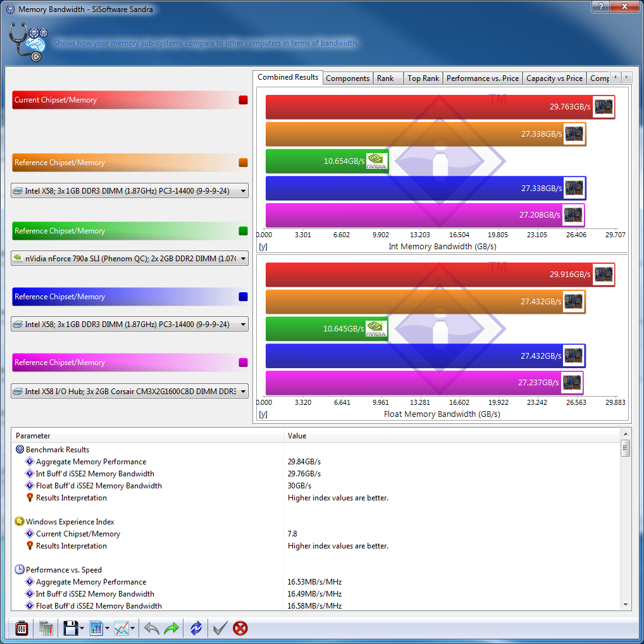Go back with the grey arrow icon

click(152, 628)
